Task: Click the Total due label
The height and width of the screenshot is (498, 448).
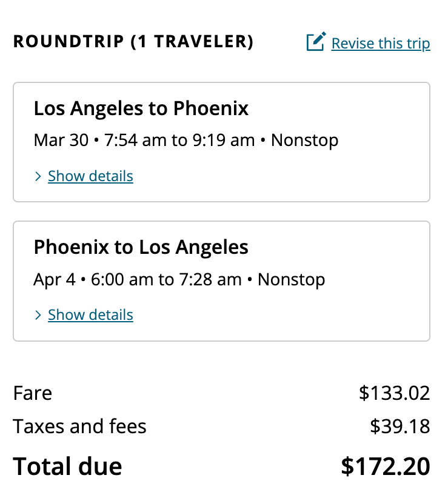Action: 67,466
